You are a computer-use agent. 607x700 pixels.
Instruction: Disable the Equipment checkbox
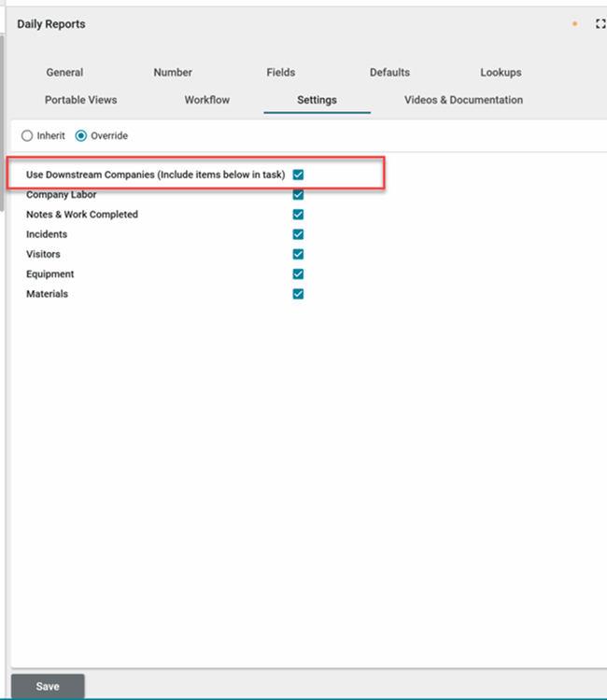tap(298, 274)
